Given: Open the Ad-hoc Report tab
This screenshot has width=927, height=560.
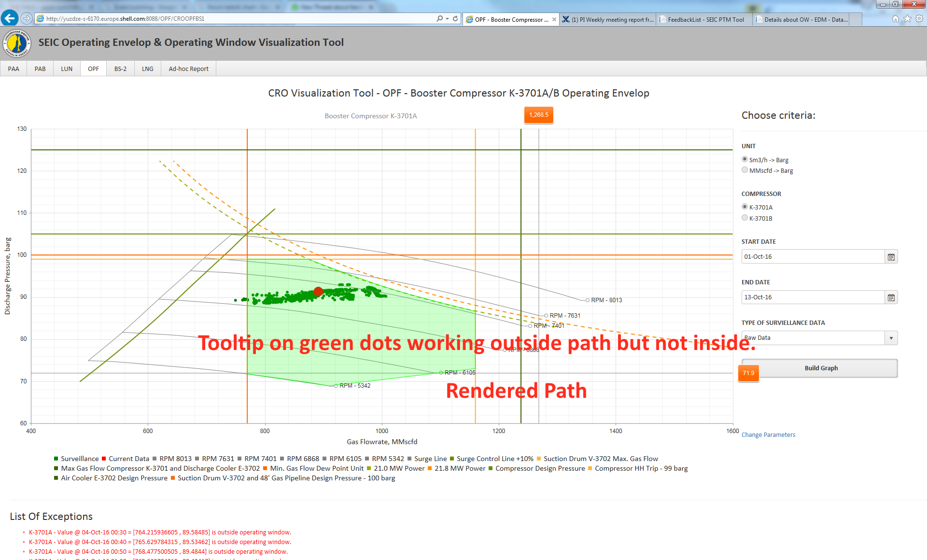Looking at the screenshot, I should click(188, 69).
